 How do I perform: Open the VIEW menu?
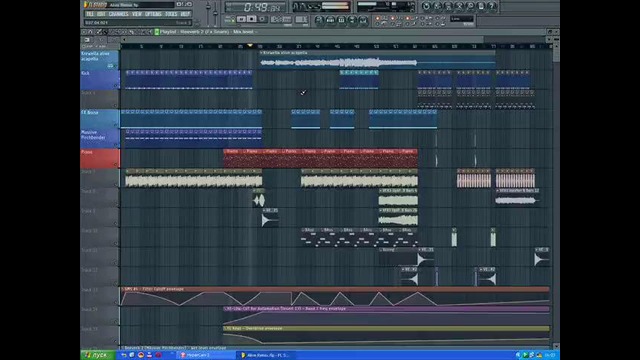click(x=137, y=14)
